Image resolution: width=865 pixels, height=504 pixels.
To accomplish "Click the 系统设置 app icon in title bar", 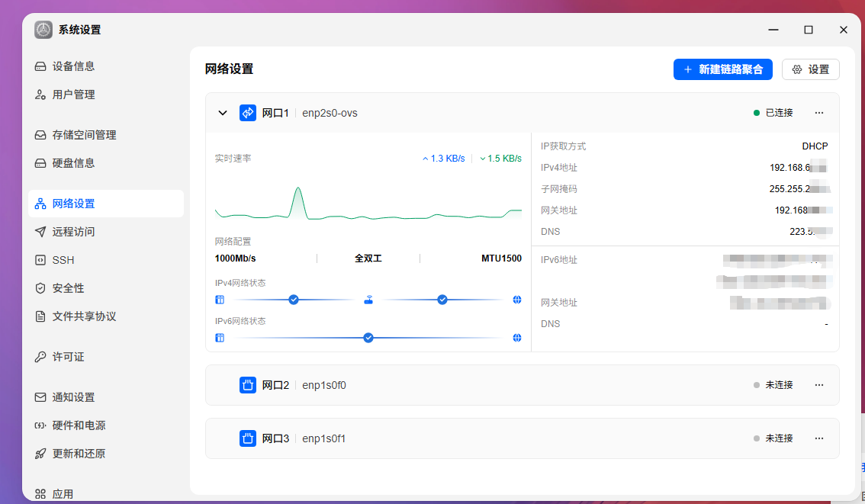I will coord(43,30).
